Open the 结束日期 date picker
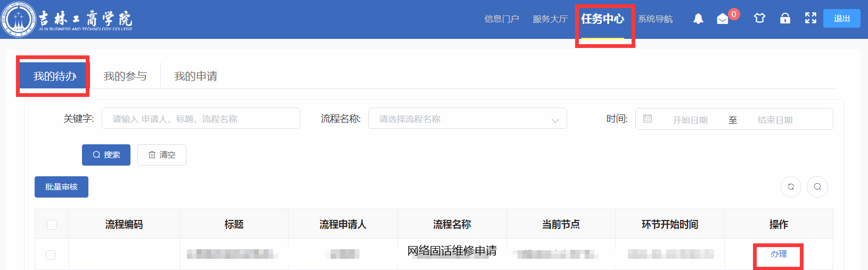 coord(775,120)
